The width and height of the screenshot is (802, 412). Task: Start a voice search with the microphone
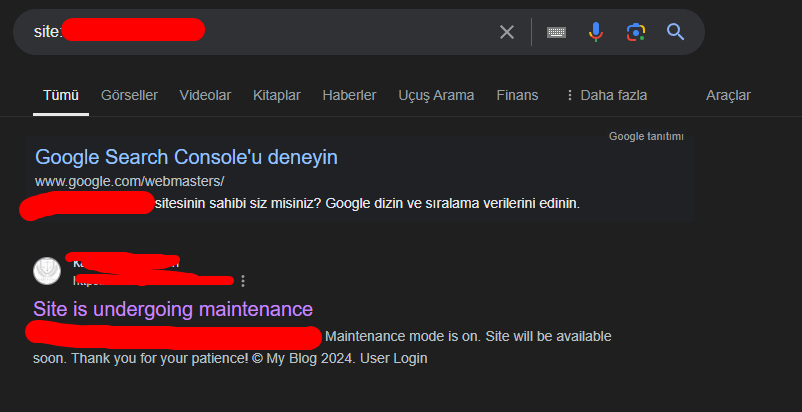[x=595, y=32]
